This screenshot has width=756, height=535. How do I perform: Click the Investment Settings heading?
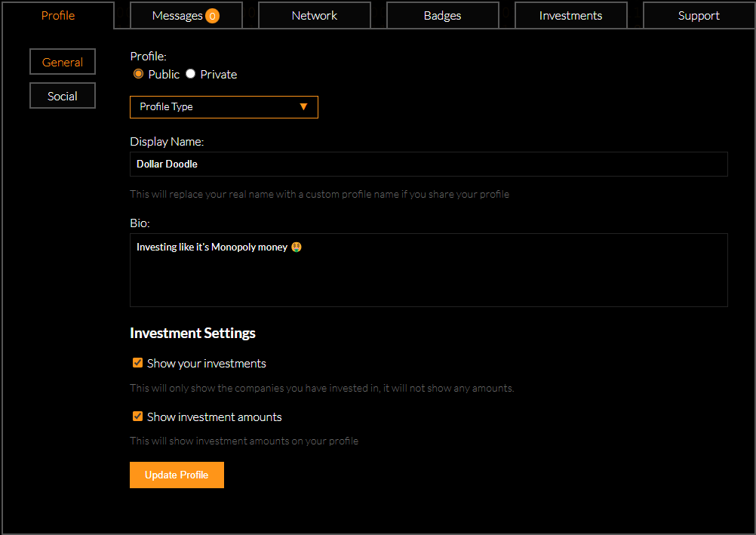(x=193, y=333)
